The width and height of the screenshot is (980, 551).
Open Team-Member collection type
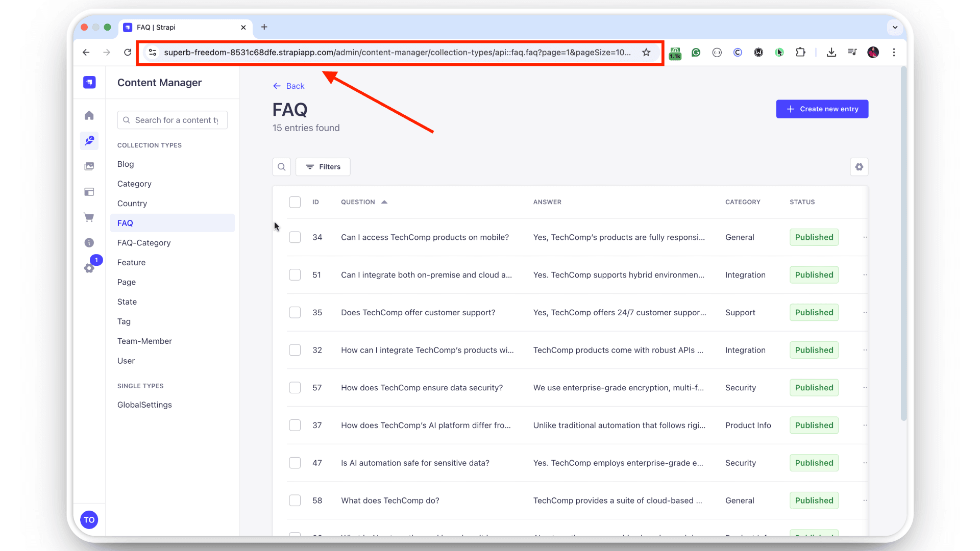click(x=144, y=341)
